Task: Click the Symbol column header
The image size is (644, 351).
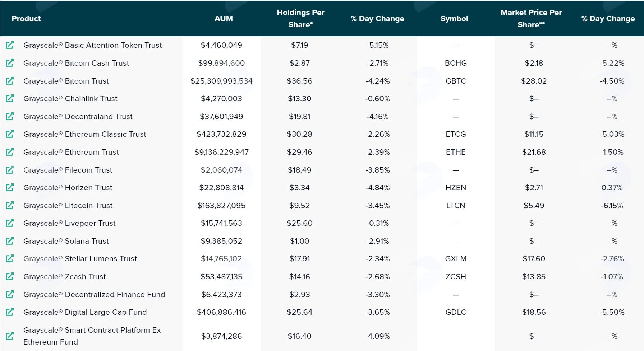Action: (x=454, y=19)
